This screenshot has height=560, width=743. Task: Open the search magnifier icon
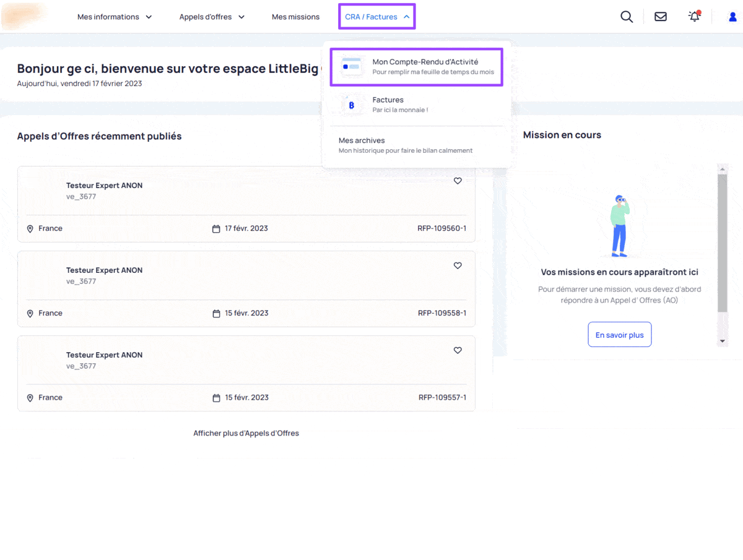coord(627,17)
